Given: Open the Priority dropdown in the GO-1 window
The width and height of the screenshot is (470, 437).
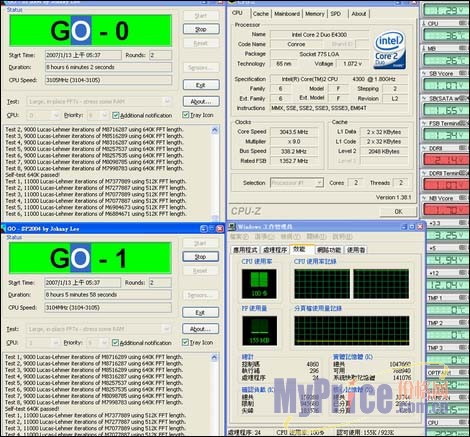Looking at the screenshot, I should click(x=104, y=343).
